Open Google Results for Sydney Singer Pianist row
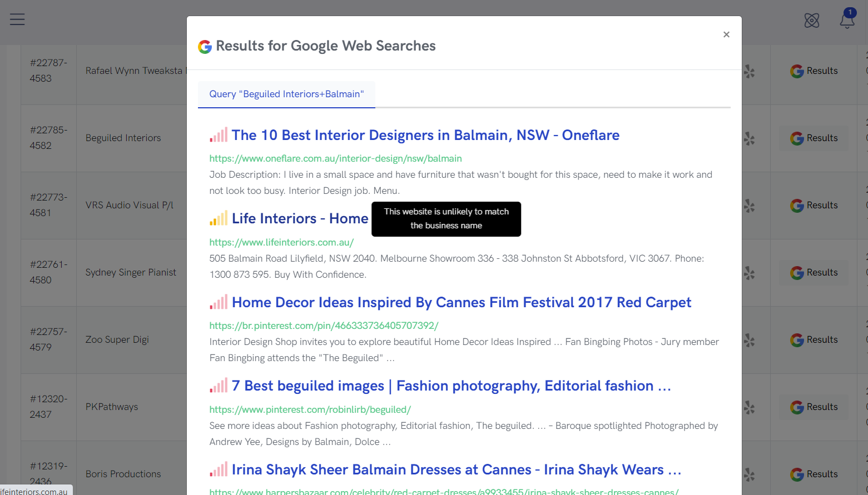 point(814,273)
